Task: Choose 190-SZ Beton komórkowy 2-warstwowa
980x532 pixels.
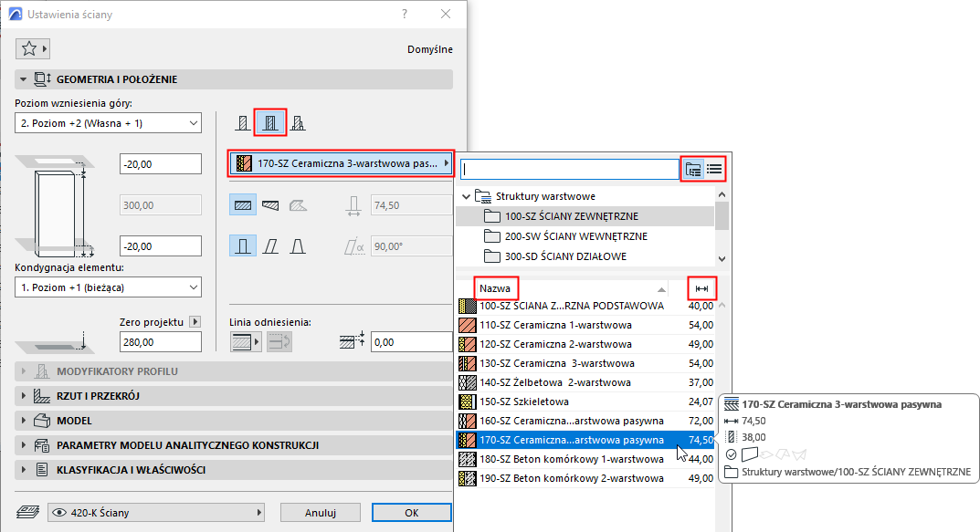Action: [585, 478]
